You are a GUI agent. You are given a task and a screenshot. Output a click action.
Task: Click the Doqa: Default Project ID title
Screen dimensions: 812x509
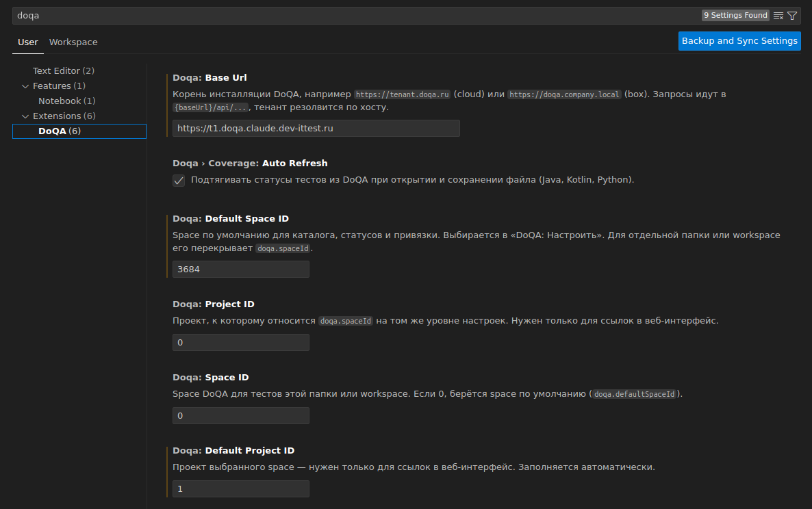[x=233, y=451]
